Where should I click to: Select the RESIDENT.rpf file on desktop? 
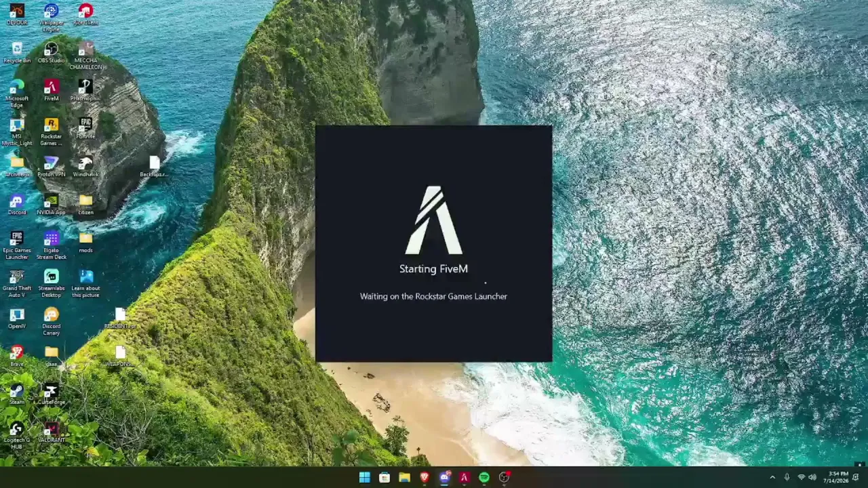pos(120,318)
